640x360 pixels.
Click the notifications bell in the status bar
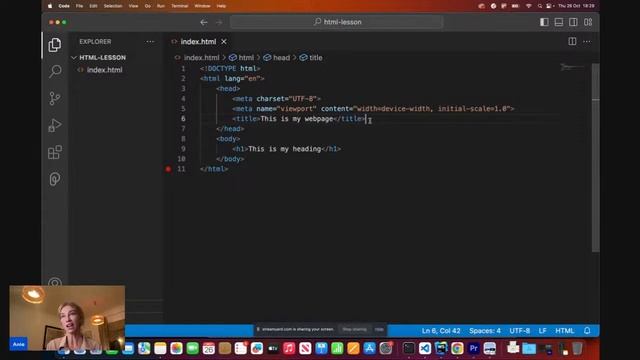[x=587, y=331]
